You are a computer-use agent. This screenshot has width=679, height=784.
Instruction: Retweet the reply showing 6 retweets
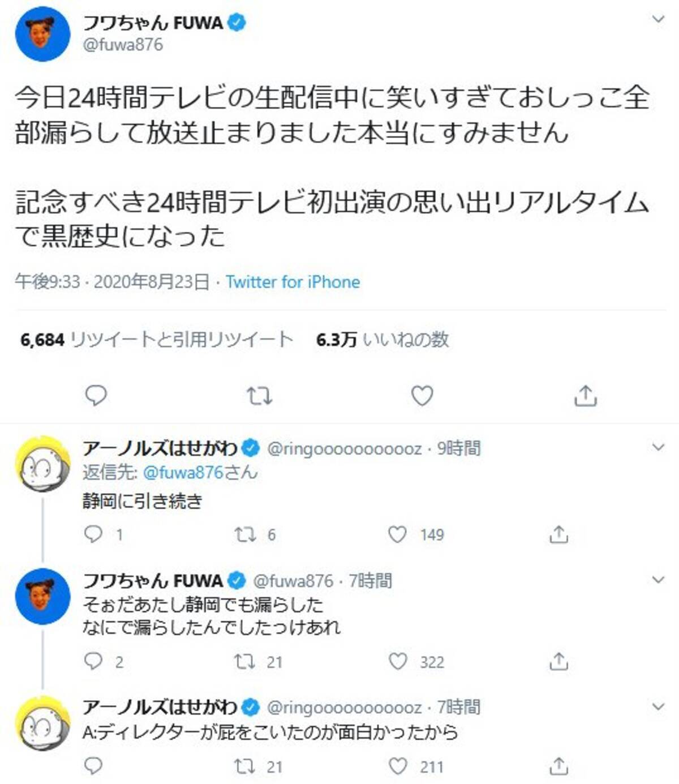click(x=245, y=534)
